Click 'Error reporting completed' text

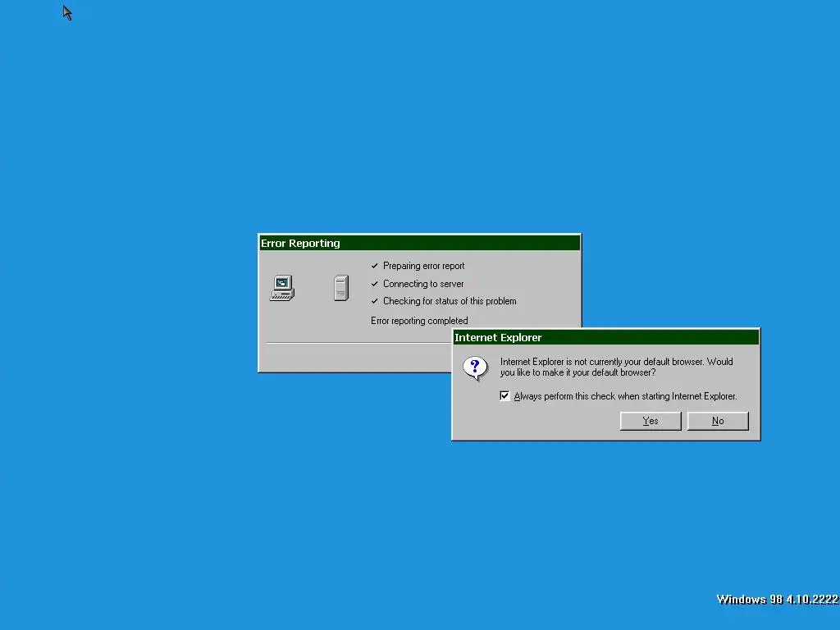[x=419, y=321]
